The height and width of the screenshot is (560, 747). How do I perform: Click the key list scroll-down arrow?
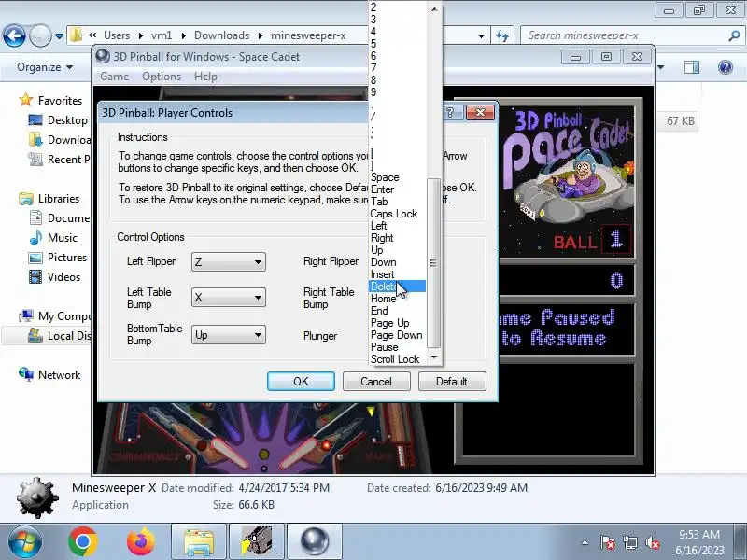point(434,357)
